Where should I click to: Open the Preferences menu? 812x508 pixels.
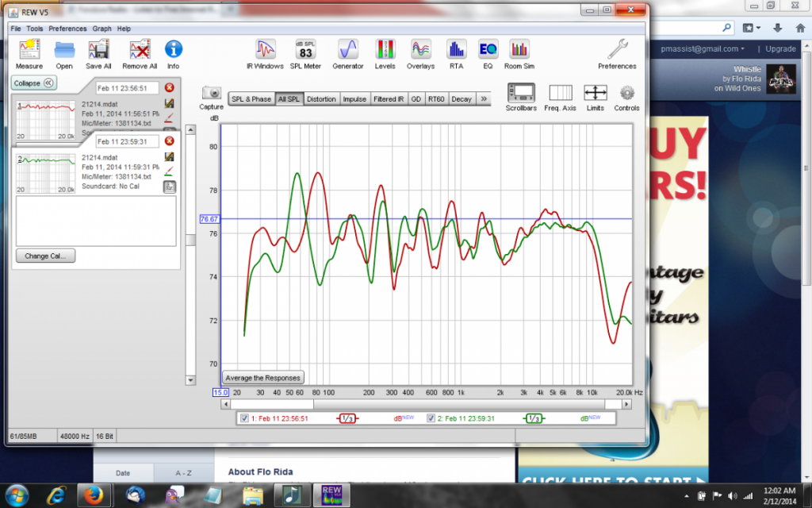click(x=67, y=29)
